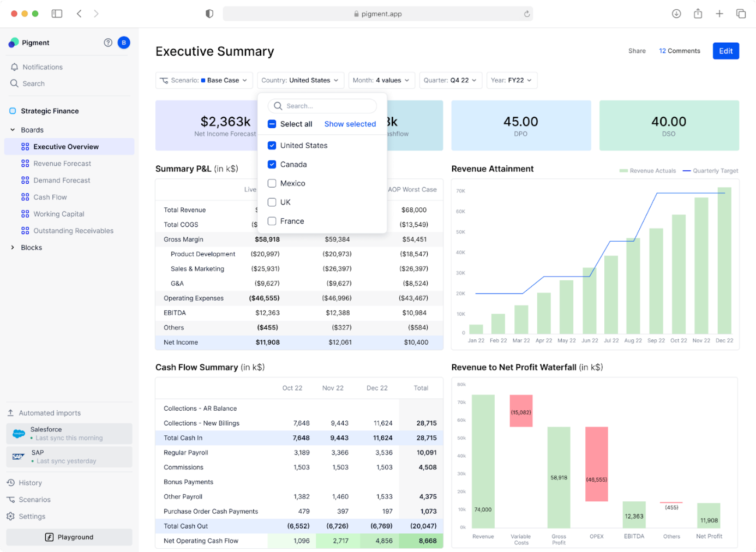Uncheck the Canada country checkbox
The width and height of the screenshot is (756, 552).
click(272, 164)
